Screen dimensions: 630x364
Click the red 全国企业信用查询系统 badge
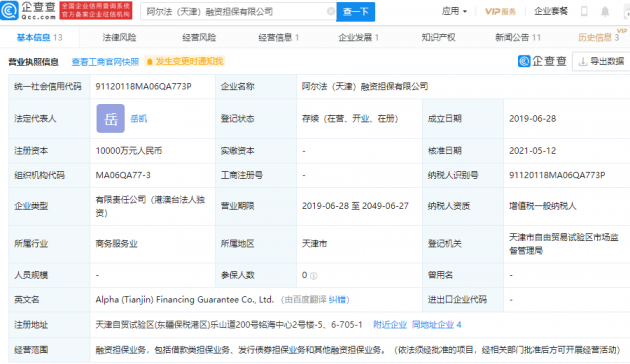pyautogui.click(x=96, y=10)
